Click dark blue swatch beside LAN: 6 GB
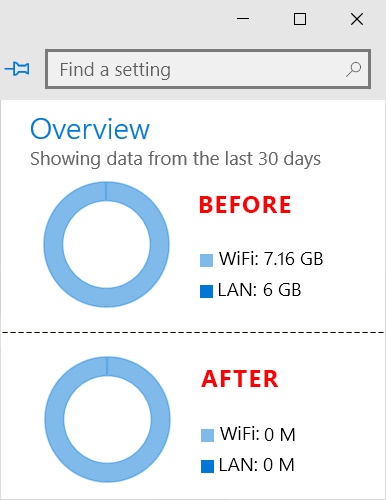 (206, 291)
